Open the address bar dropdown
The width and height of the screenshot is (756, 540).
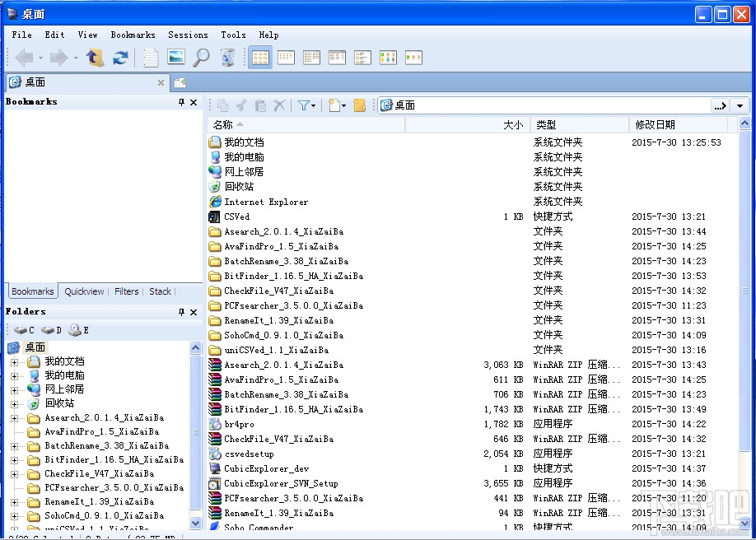coord(740,105)
